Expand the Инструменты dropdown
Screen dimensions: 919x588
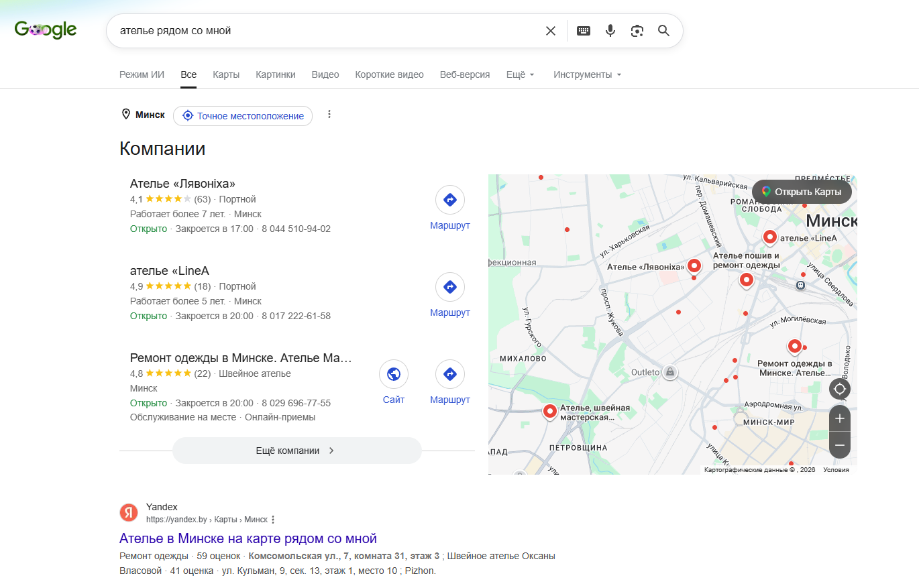pyautogui.click(x=588, y=74)
